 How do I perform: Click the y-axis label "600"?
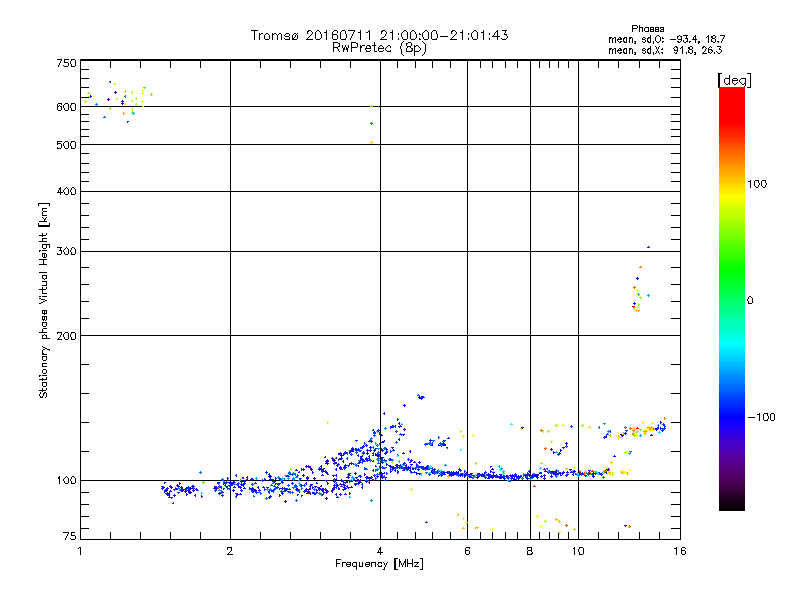coord(66,107)
